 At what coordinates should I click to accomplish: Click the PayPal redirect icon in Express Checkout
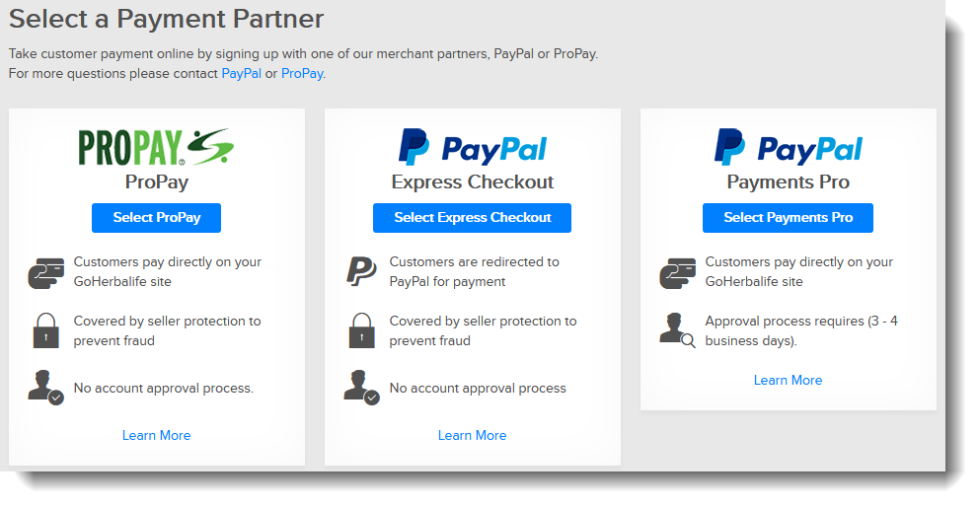[x=361, y=272]
